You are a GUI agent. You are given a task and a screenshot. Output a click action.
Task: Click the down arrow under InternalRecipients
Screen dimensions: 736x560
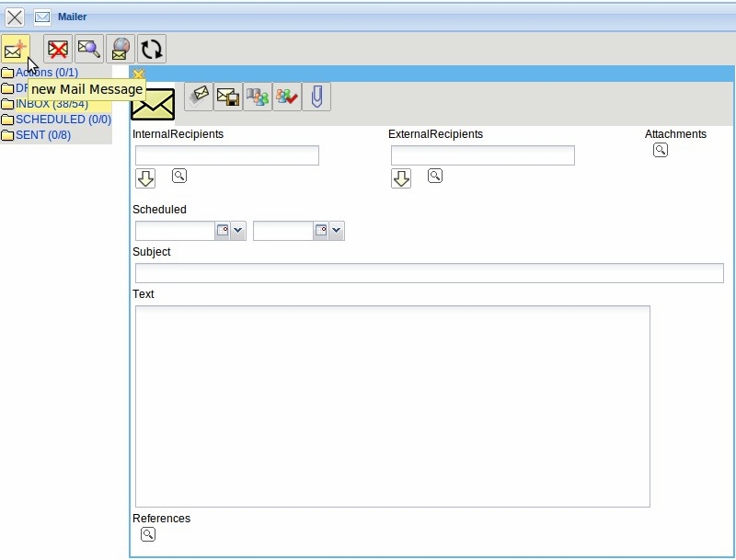[145, 178]
